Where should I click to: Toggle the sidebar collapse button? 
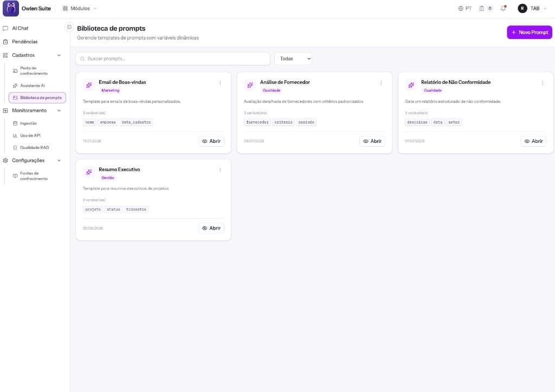tap(69, 27)
